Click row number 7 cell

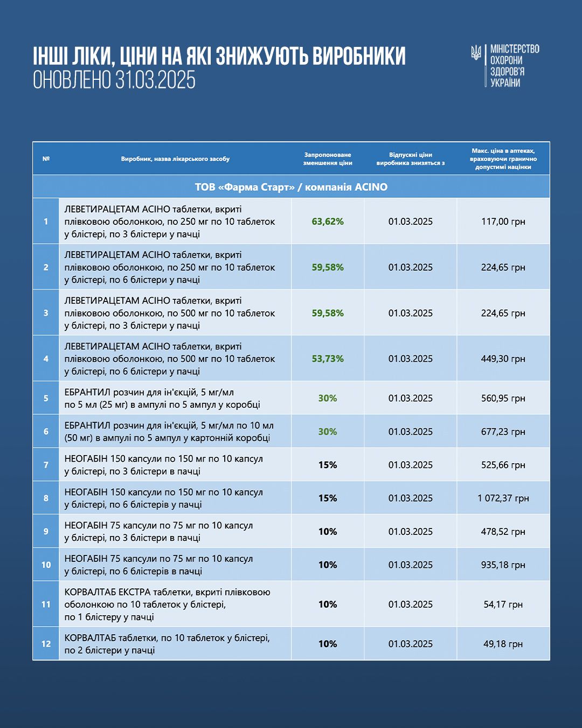click(46, 465)
